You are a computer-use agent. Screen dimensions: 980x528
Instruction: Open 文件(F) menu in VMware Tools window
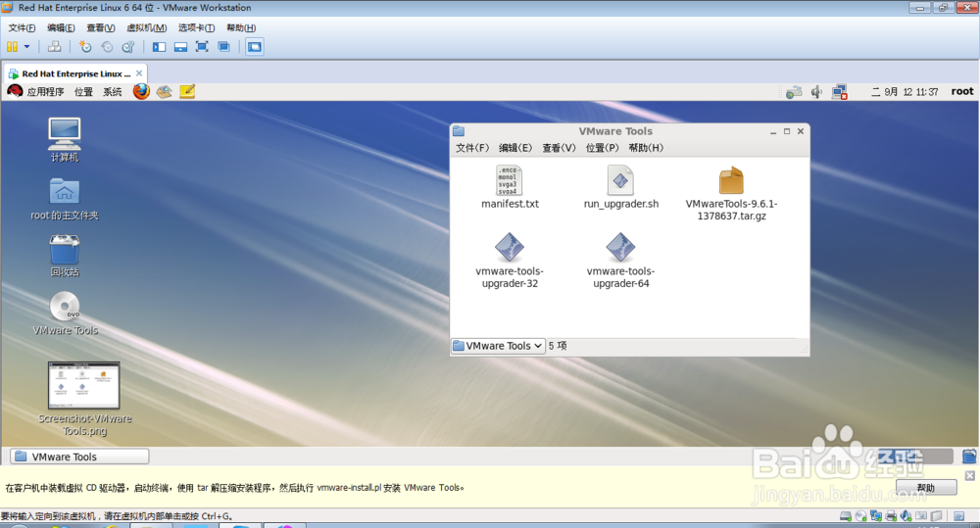tap(472, 148)
